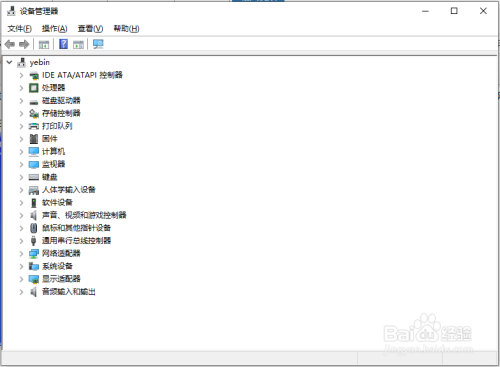Click the 网络适配器 network icon

[x=34, y=254]
